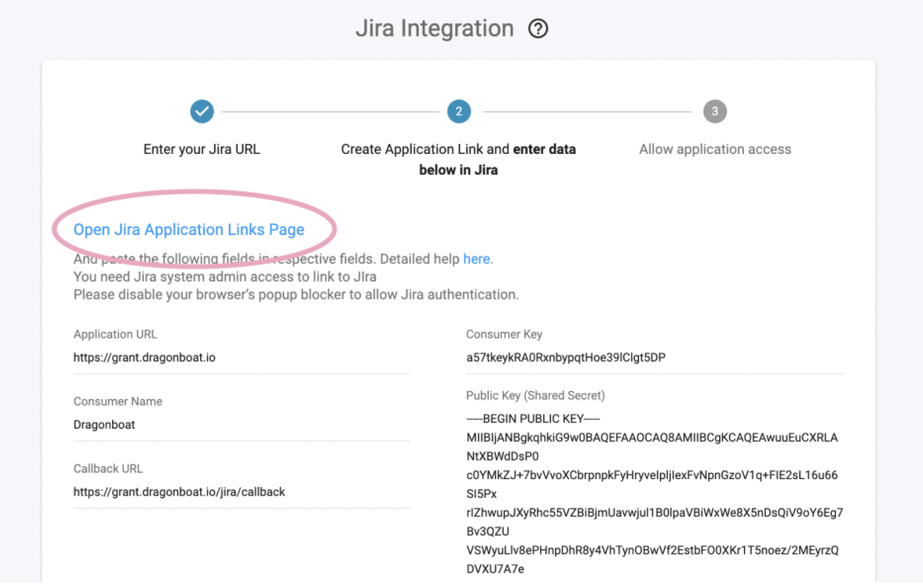Click the 'Consumer Key' label
The image size is (923, 588).
(504, 334)
